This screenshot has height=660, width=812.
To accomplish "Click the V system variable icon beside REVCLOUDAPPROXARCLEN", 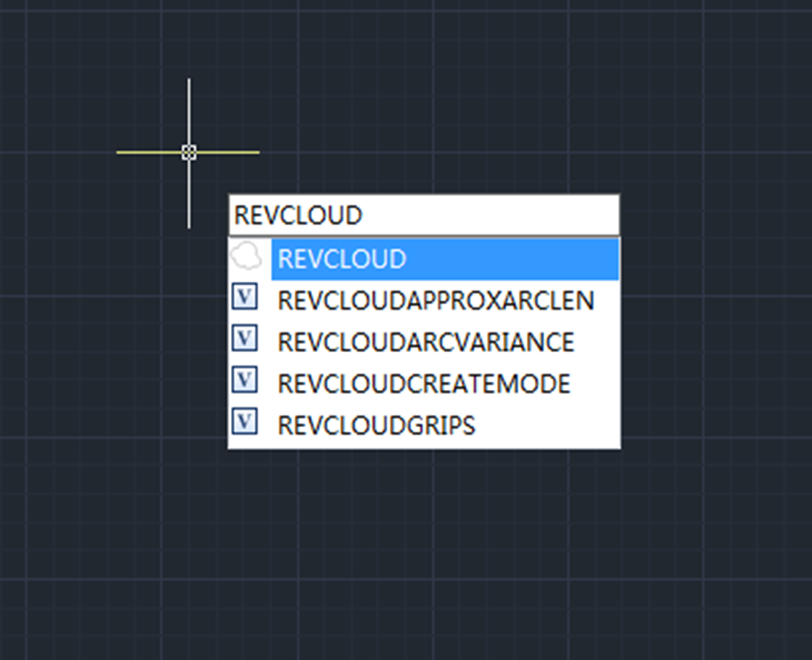I will [x=245, y=296].
